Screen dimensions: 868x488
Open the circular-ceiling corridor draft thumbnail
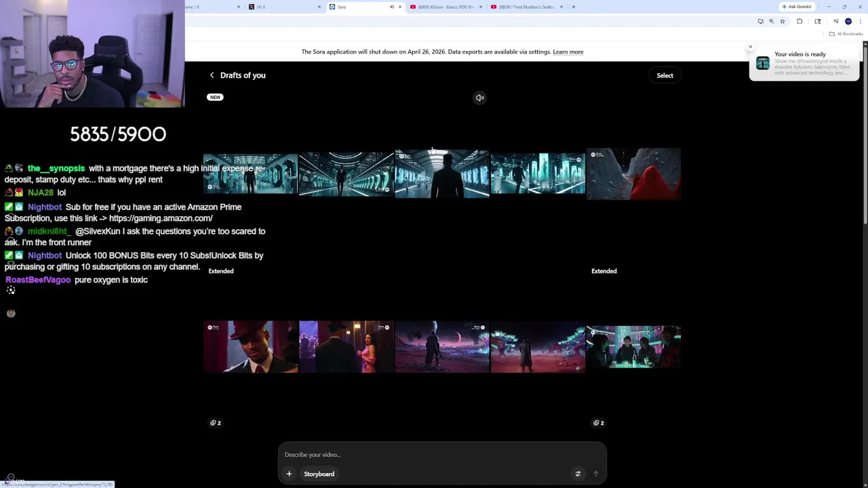tap(346, 174)
